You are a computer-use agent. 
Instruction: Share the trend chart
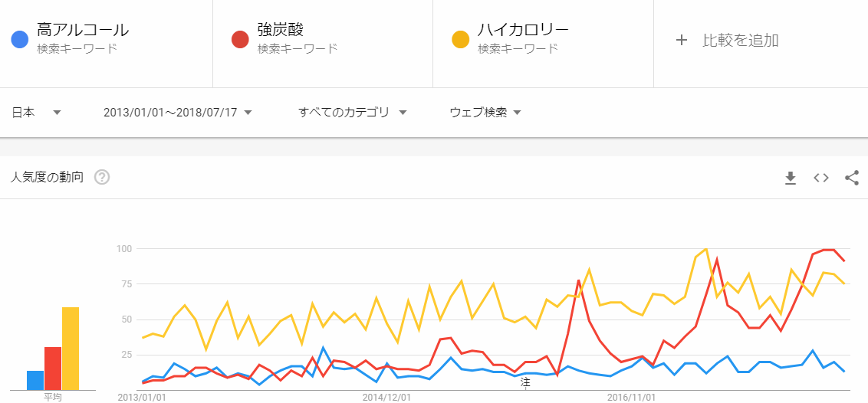pyautogui.click(x=851, y=178)
